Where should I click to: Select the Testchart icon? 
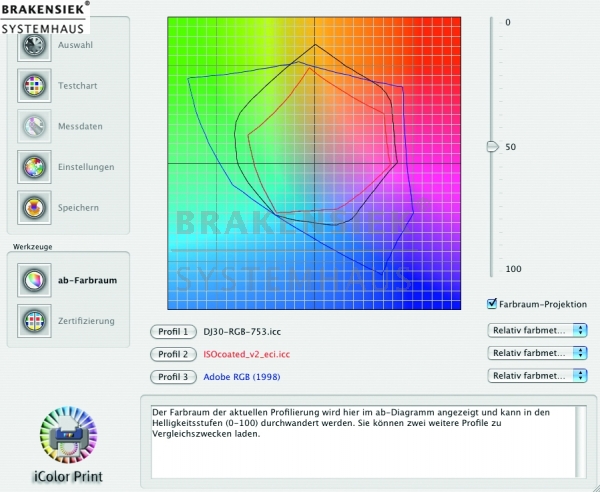[x=34, y=85]
